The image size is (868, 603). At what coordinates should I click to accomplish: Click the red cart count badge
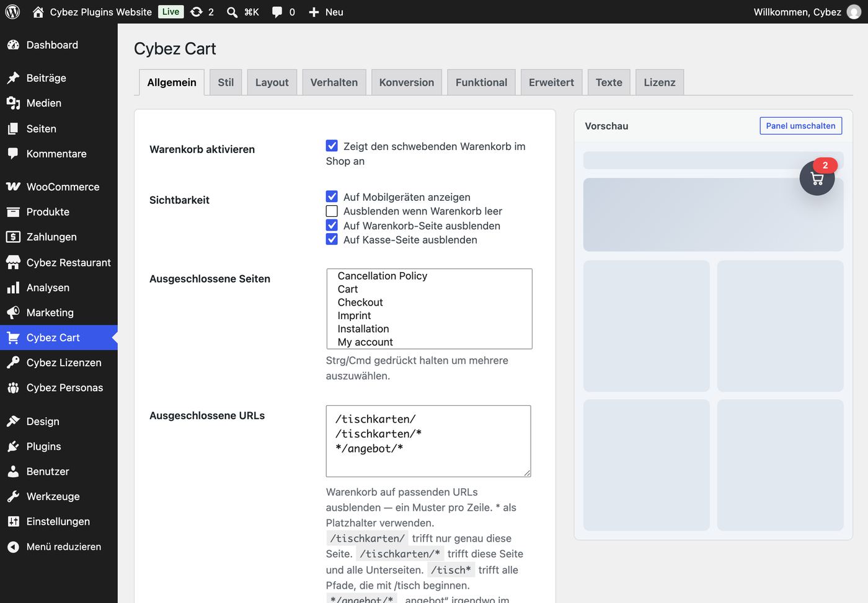[x=825, y=165]
